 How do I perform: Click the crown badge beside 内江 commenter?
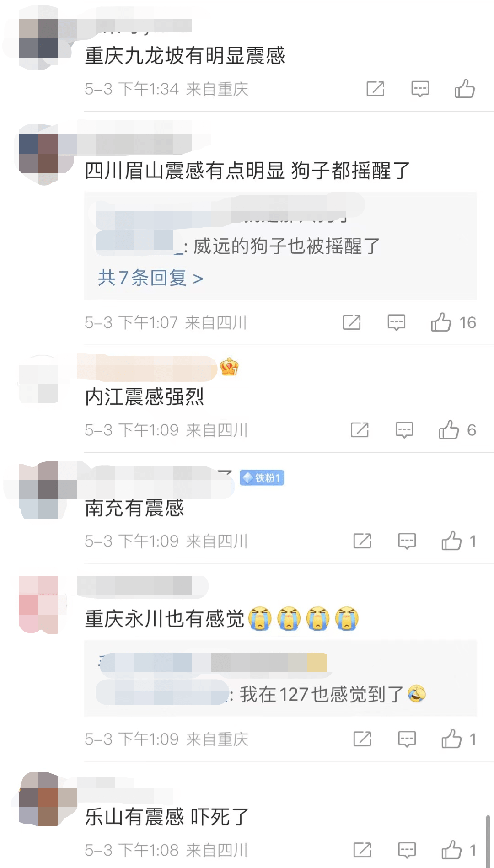pyautogui.click(x=229, y=367)
